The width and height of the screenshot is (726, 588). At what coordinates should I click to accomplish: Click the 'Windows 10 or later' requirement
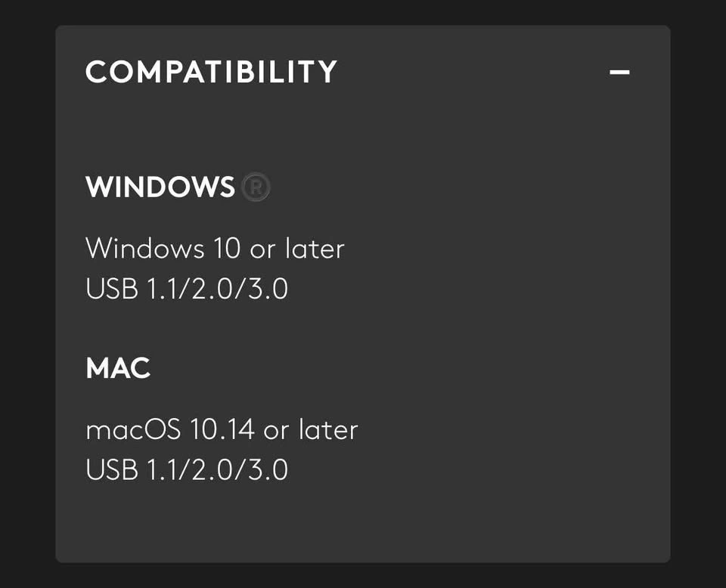(215, 248)
